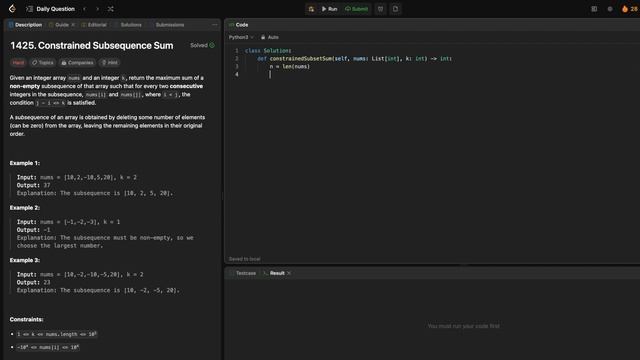Run the code
The image size is (640, 360).
pos(329,9)
